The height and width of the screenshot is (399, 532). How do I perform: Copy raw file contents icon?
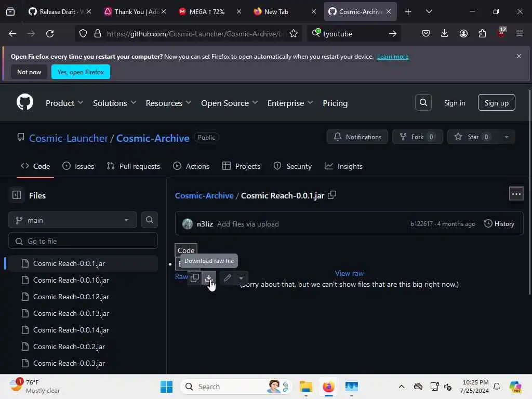pos(195,278)
